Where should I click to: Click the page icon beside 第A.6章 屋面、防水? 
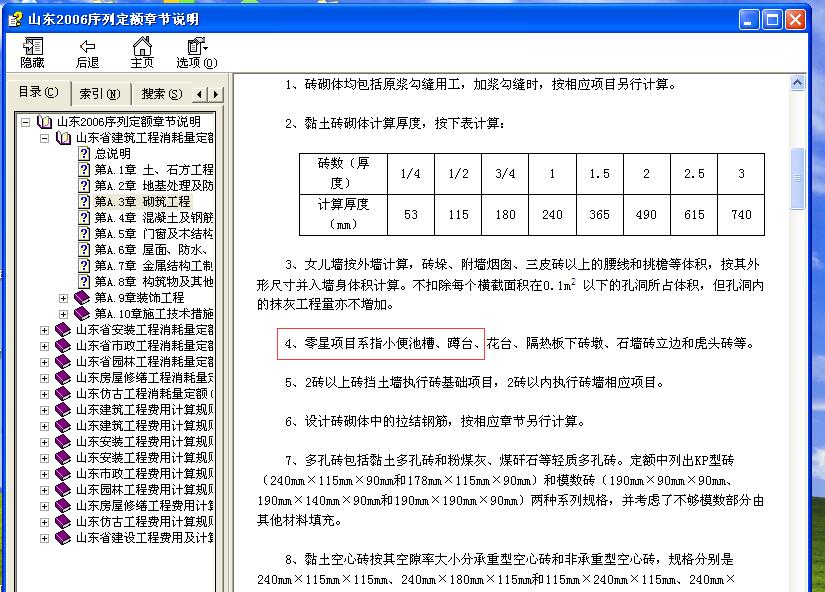pos(84,249)
